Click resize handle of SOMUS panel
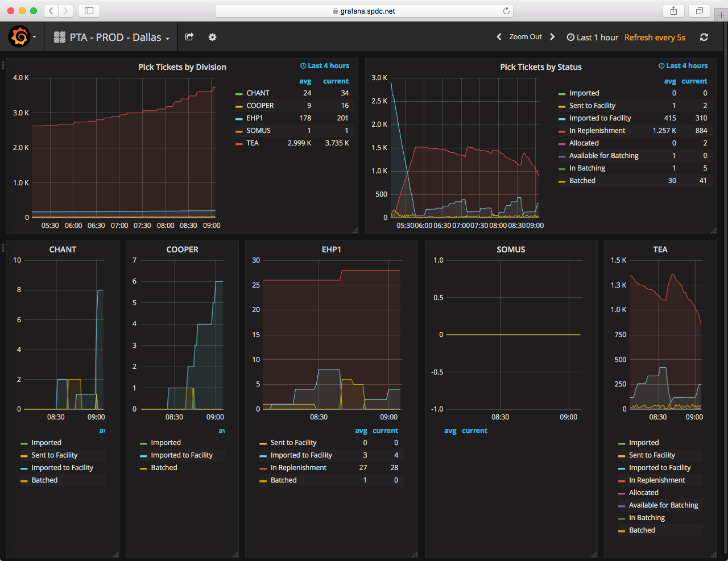 [594, 555]
